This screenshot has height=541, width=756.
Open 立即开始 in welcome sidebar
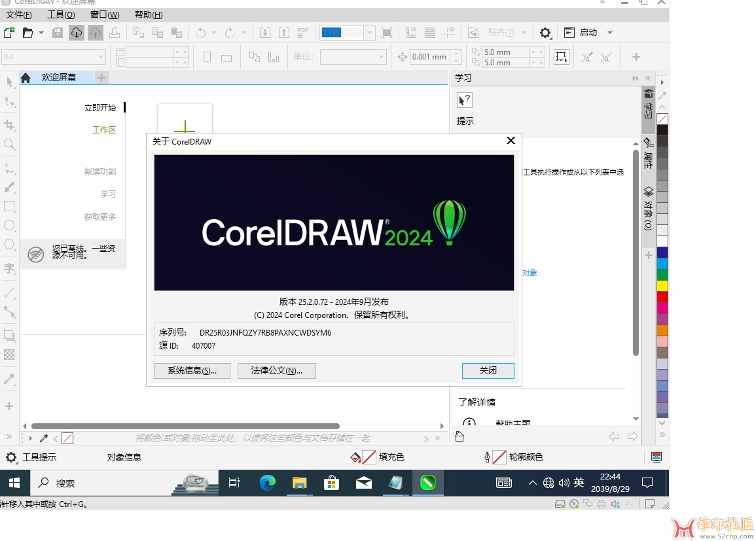(x=100, y=107)
